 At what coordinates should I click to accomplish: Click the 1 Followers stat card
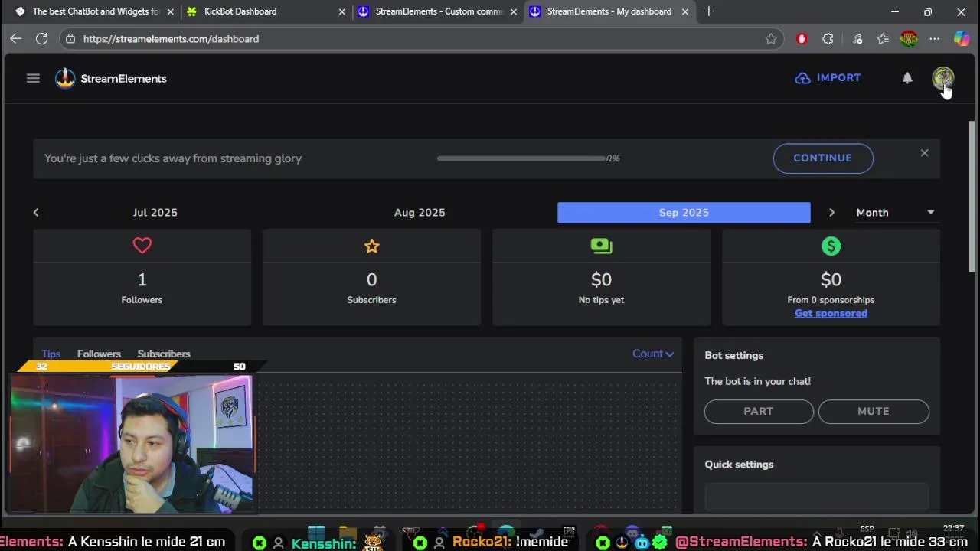[x=142, y=277]
